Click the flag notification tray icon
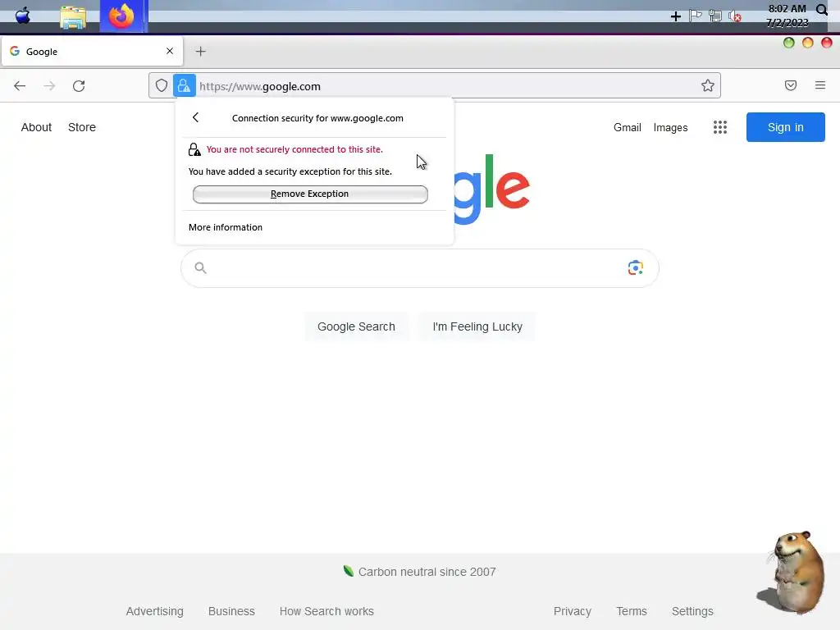This screenshot has height=630, width=840. pyautogui.click(x=696, y=16)
